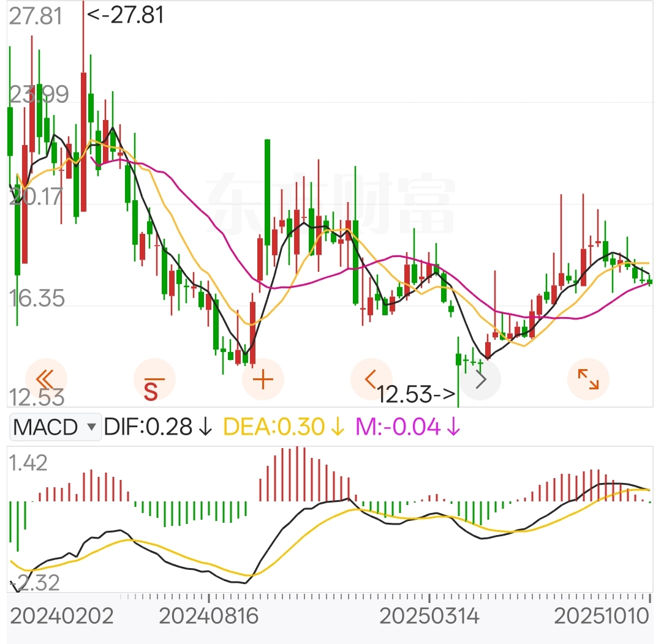Tap the 12.53-> low price marker

(416, 395)
